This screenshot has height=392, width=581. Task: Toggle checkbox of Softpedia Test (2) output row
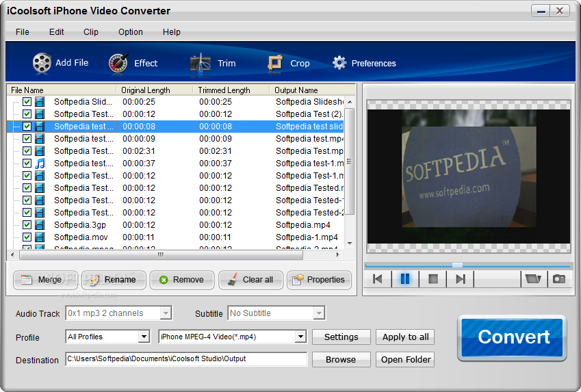(x=27, y=114)
